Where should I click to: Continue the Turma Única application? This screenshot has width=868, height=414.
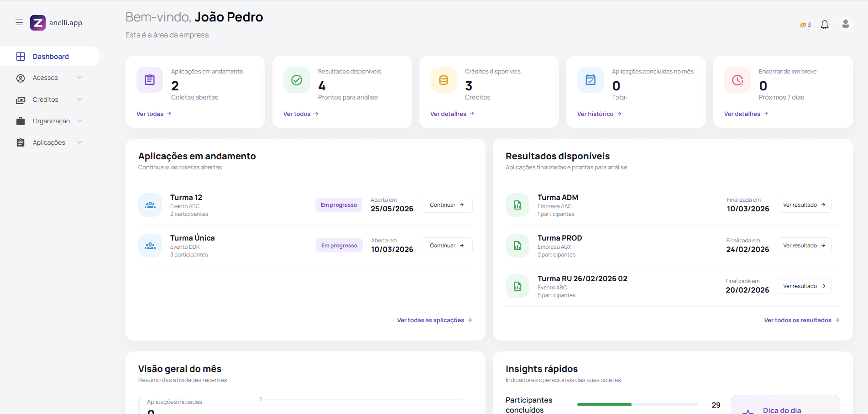(x=447, y=246)
